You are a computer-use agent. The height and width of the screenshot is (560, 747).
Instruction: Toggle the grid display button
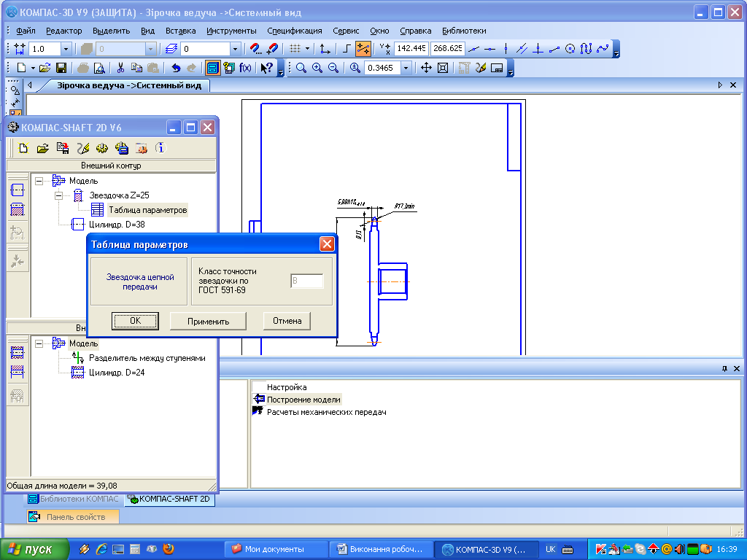295,49
